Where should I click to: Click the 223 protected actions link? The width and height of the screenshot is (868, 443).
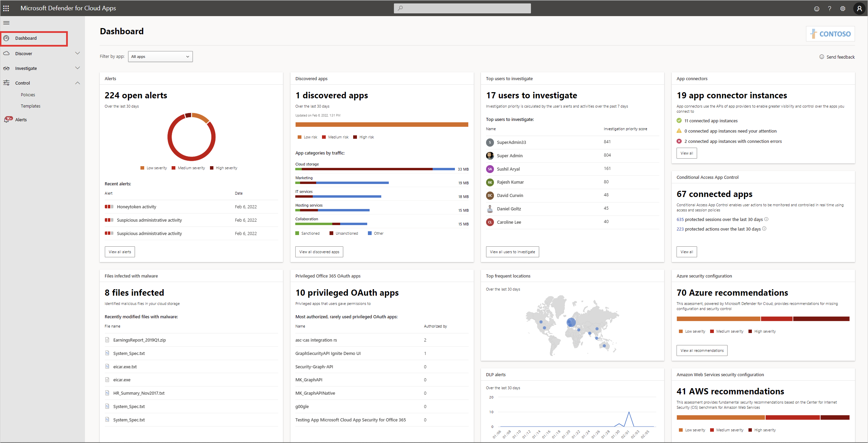coord(680,229)
